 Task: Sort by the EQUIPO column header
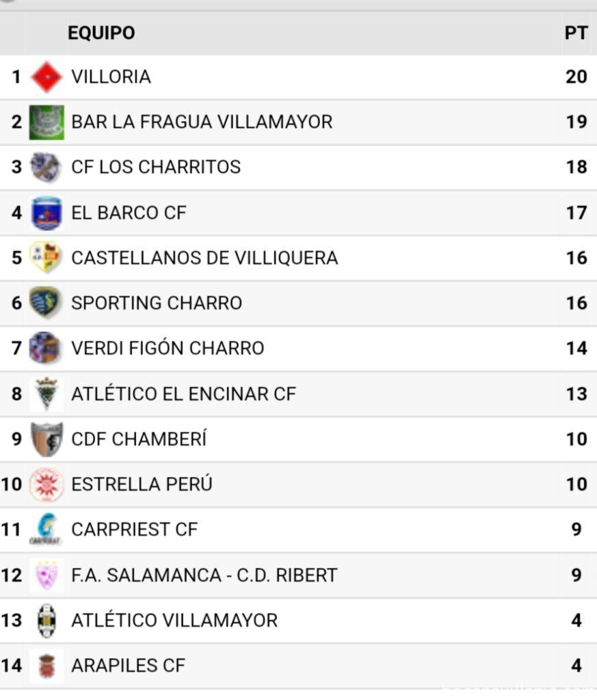(x=101, y=33)
